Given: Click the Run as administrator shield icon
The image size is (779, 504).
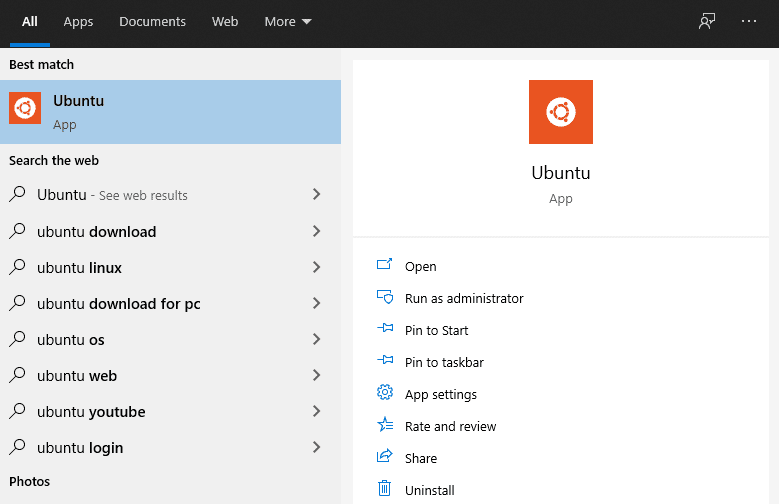Looking at the screenshot, I should [385, 297].
